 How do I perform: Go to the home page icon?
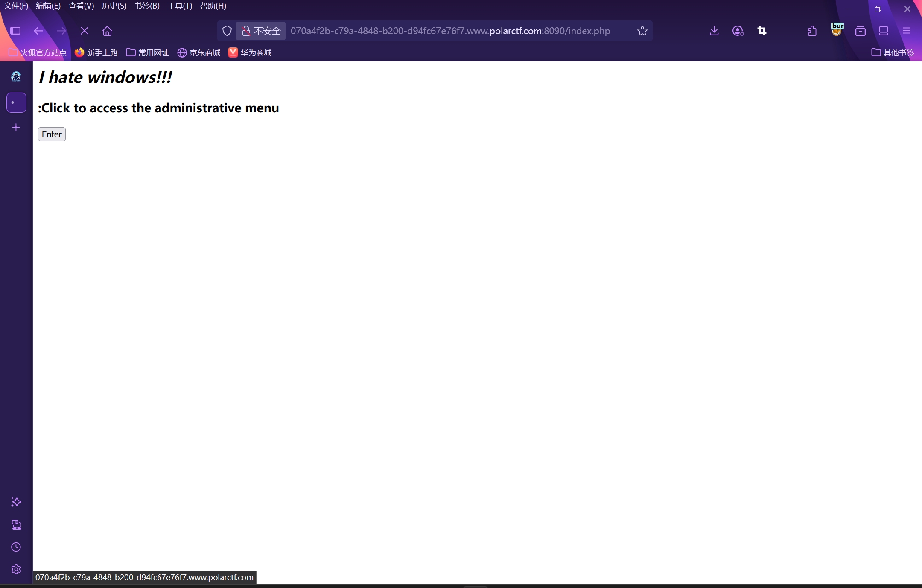107,31
